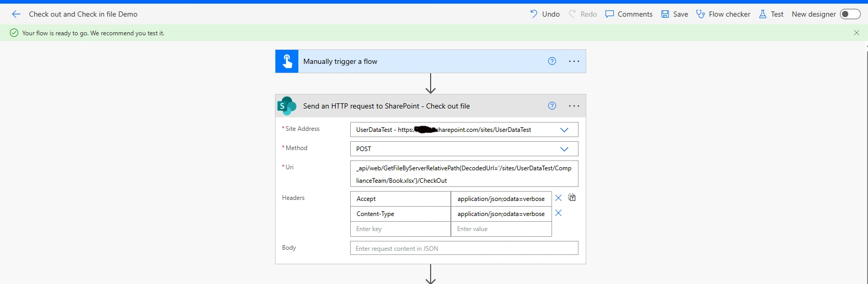Click the flow title 'Check out and Check in file Demo'
The width and height of the screenshot is (868, 284).
click(83, 14)
